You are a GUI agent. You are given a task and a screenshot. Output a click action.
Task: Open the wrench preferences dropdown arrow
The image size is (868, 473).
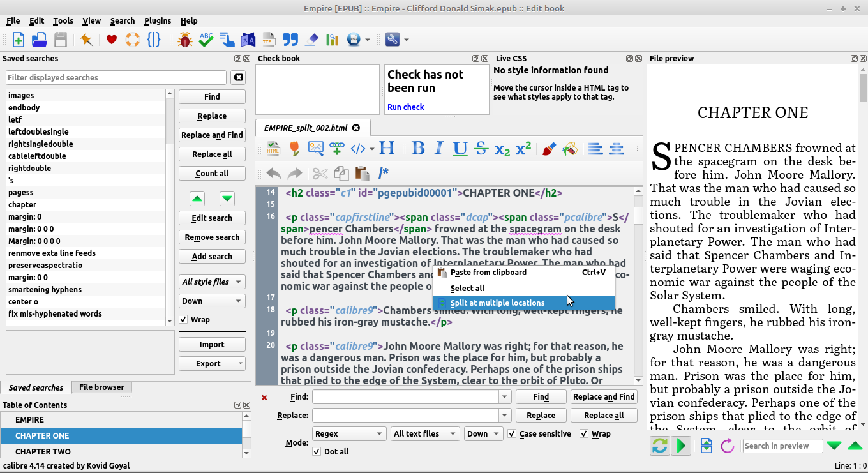[x=407, y=40]
